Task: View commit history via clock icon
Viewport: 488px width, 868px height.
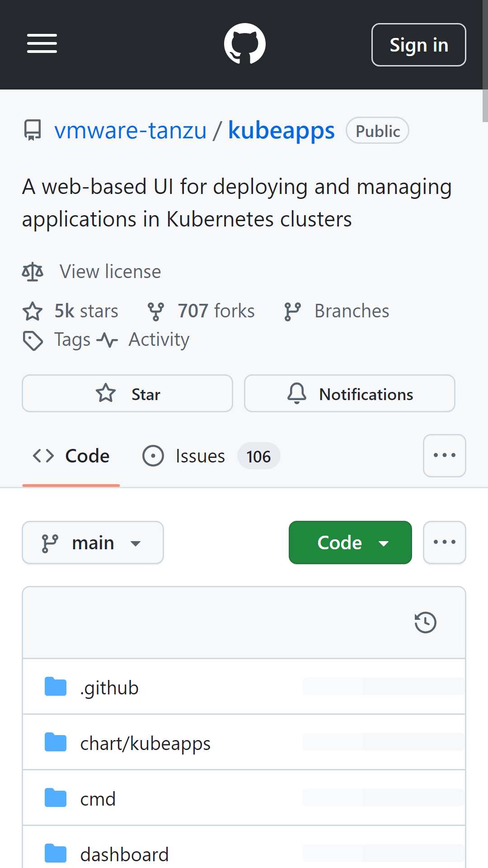Action: click(x=425, y=623)
